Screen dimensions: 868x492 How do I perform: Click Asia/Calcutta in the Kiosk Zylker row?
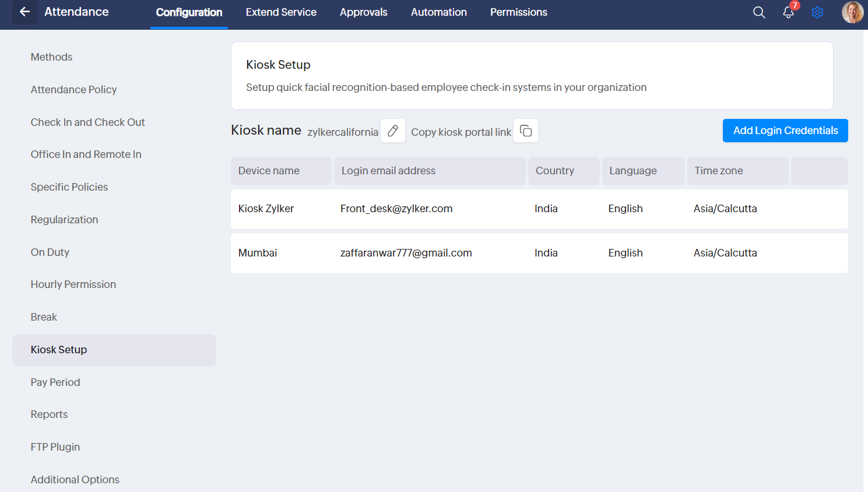725,209
